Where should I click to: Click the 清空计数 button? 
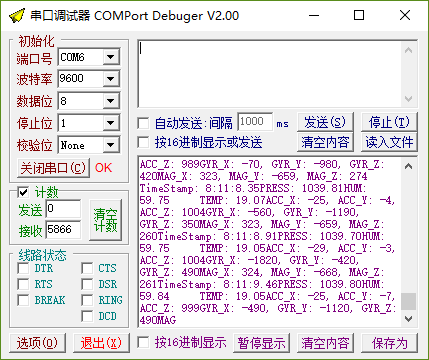(x=105, y=220)
